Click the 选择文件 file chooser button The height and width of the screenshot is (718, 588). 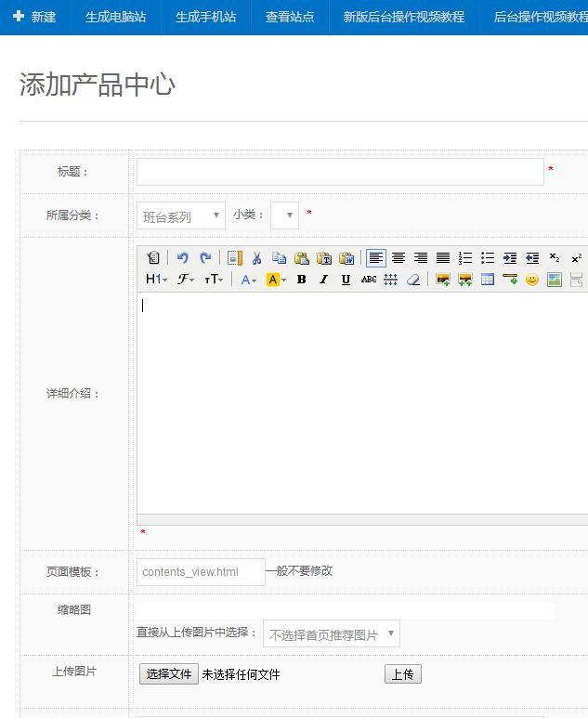click(x=168, y=674)
